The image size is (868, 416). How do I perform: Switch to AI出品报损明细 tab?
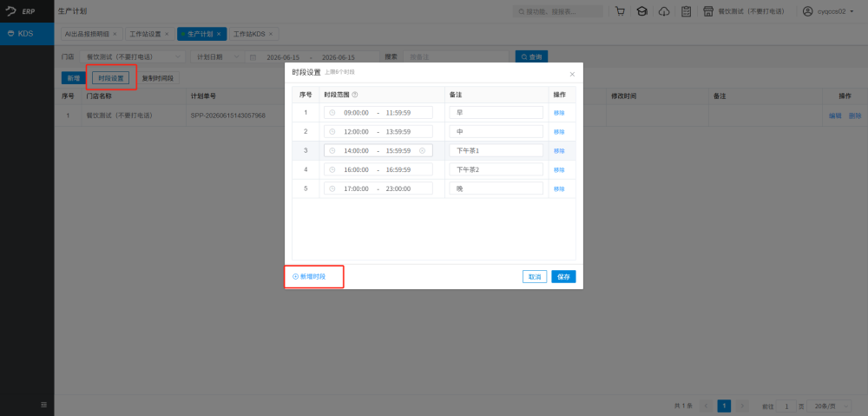coord(88,34)
